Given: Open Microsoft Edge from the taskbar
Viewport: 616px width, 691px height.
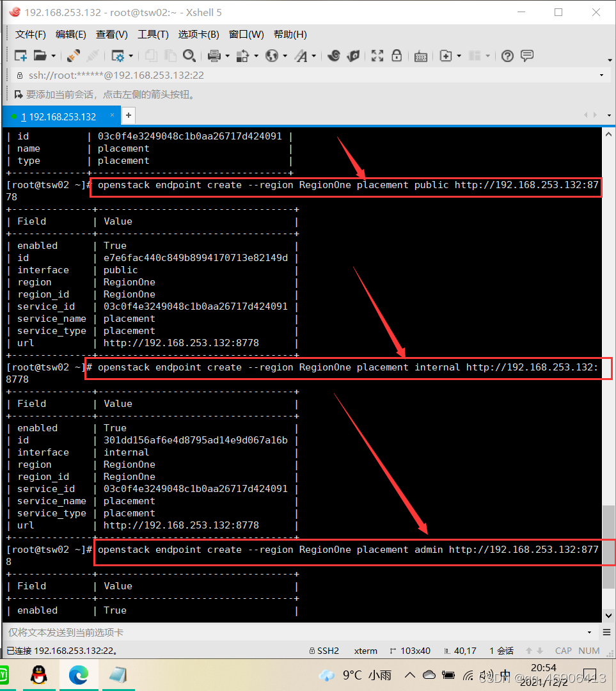Looking at the screenshot, I should (x=79, y=676).
